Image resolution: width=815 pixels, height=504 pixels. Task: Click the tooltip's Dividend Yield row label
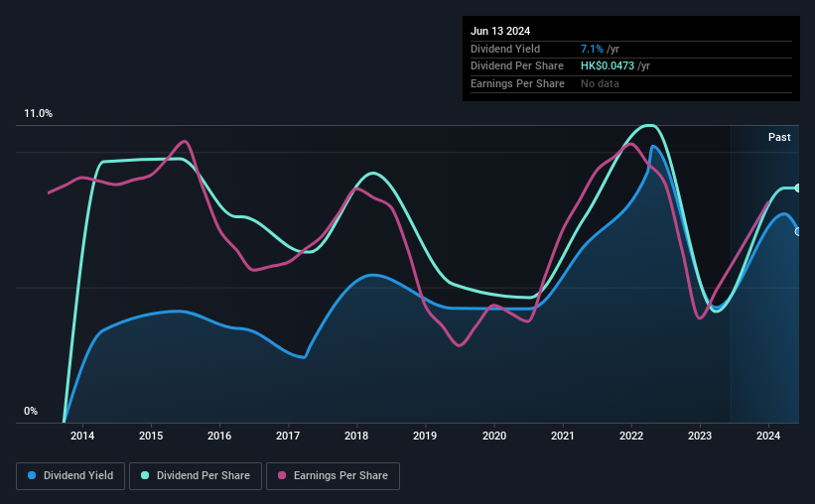(505, 49)
